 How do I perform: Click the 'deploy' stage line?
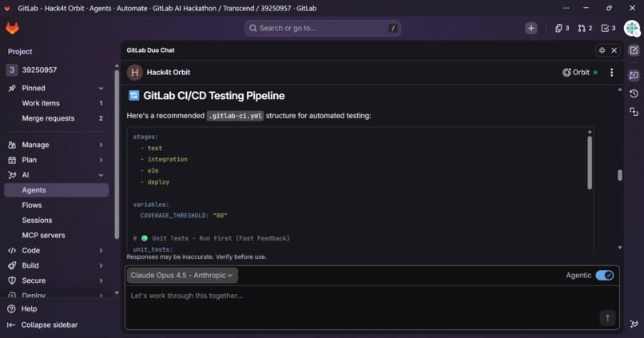(155, 182)
